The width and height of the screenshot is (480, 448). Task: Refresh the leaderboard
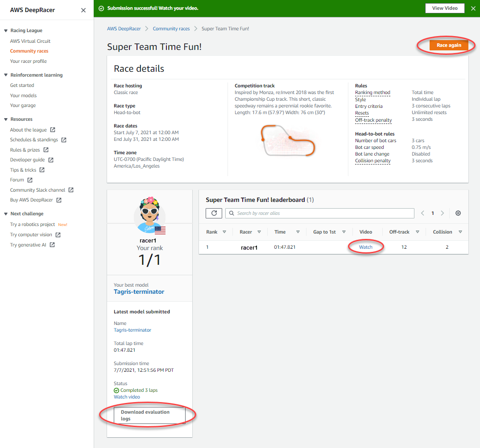click(x=213, y=213)
